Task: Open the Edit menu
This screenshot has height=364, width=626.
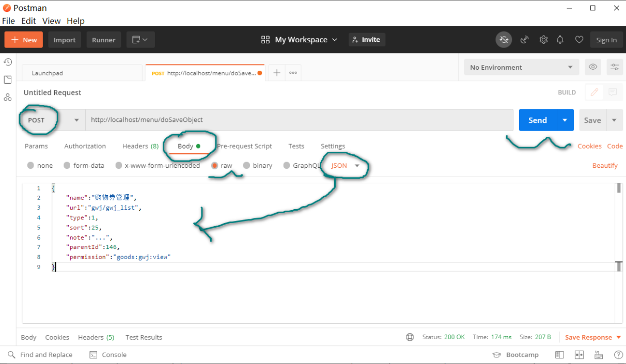Action: coord(28,21)
